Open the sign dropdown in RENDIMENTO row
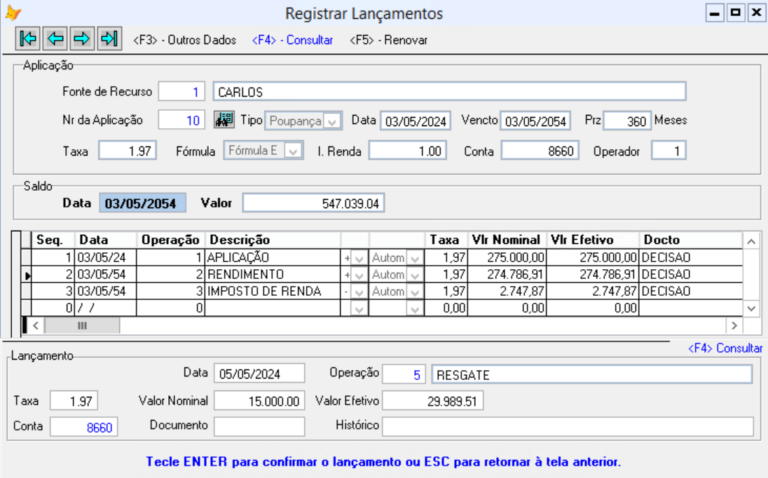This screenshot has width=768, height=478. click(359, 275)
